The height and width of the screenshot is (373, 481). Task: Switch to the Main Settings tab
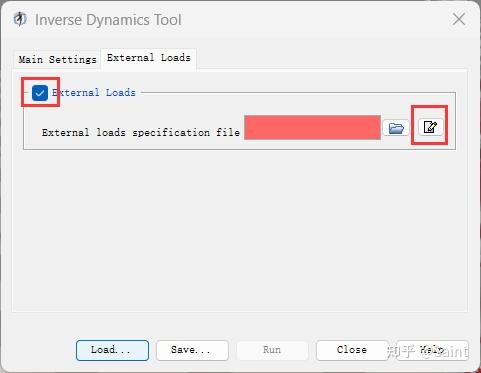point(57,60)
